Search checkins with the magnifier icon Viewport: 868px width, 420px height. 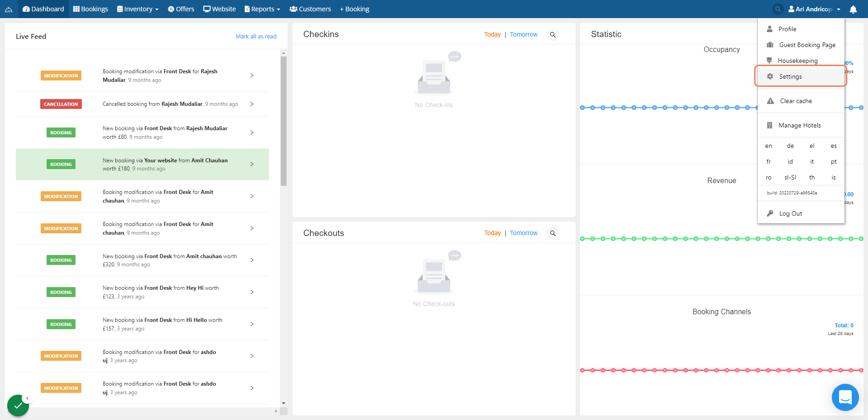click(553, 35)
